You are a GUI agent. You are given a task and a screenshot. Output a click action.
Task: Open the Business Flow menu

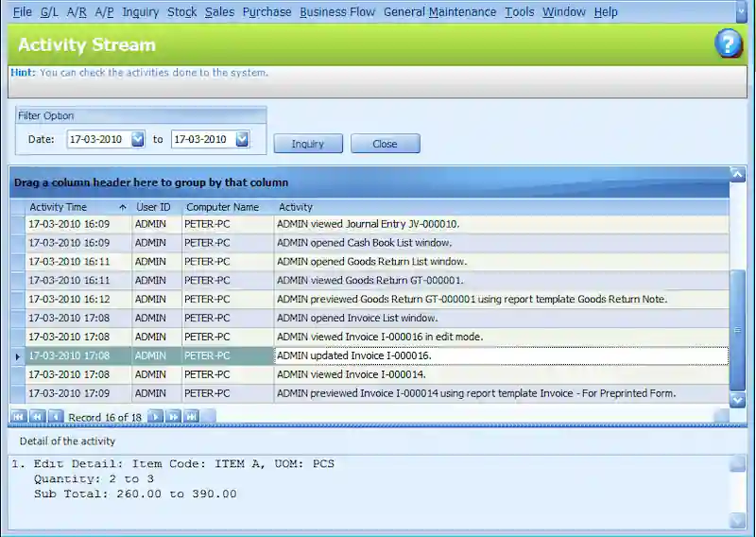[337, 12]
